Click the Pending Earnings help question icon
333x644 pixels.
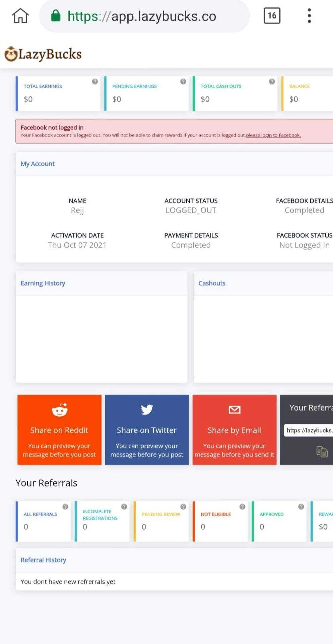coord(183,82)
